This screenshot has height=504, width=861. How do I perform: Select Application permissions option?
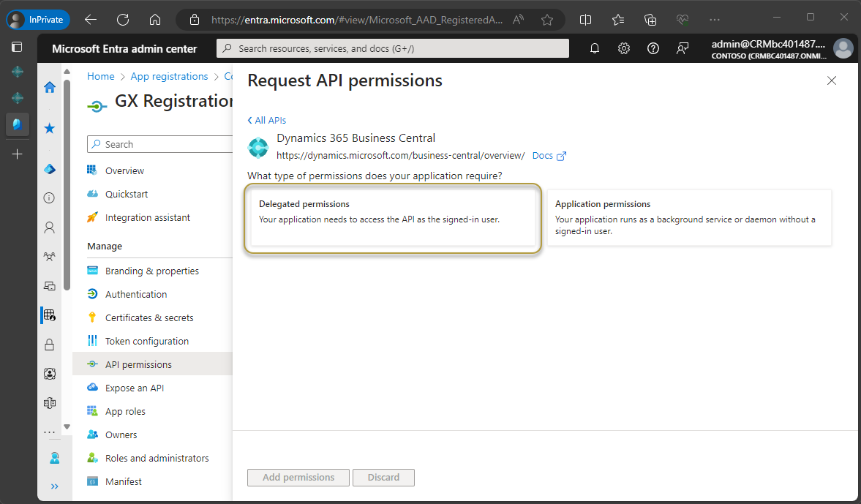689,218
